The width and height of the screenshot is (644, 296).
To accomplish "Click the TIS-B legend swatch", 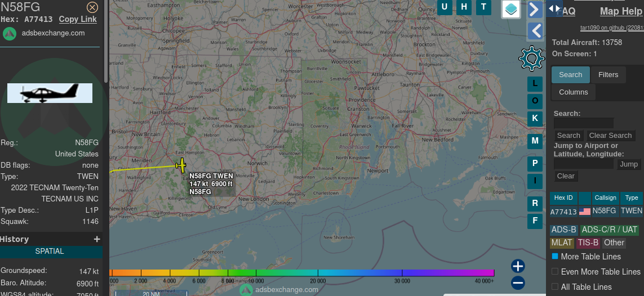I will coord(588,243).
